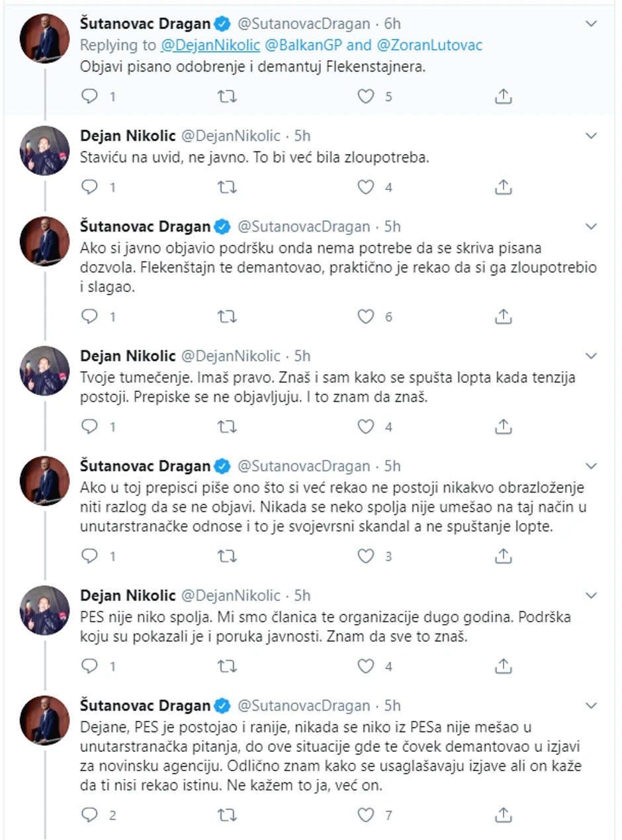Open more options on the bottom tweet

click(591, 706)
